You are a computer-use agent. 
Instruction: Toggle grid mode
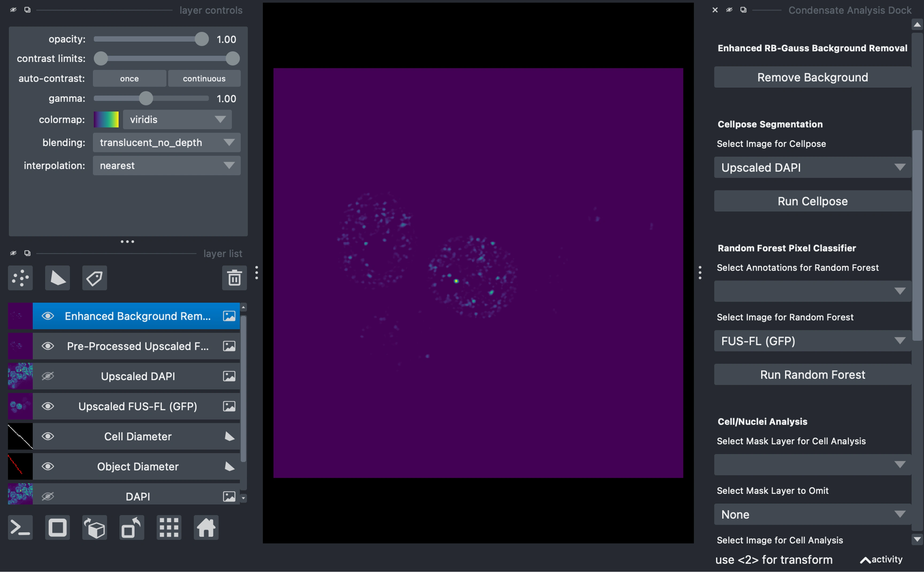point(169,527)
